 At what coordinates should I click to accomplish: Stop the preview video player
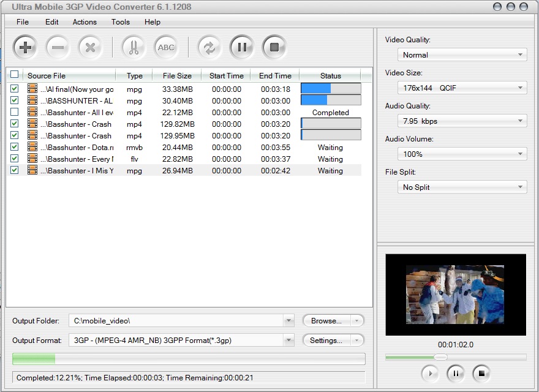[x=481, y=374]
